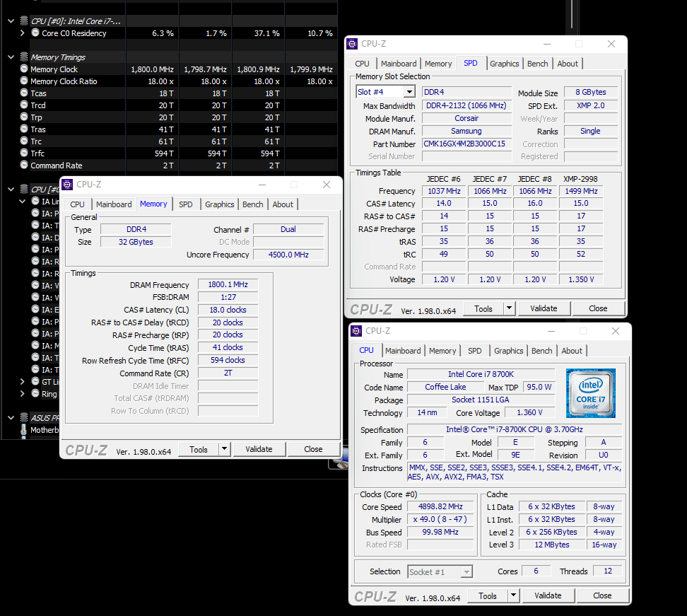Click the Intel Core i7 logo badge
The width and height of the screenshot is (687, 616).
pos(591,393)
